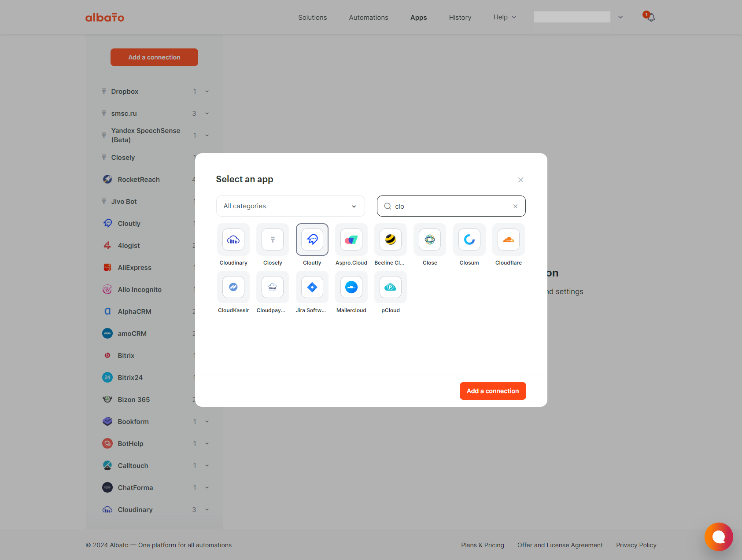The width and height of the screenshot is (742, 560).
Task: Focus the app search field
Action: 451,206
